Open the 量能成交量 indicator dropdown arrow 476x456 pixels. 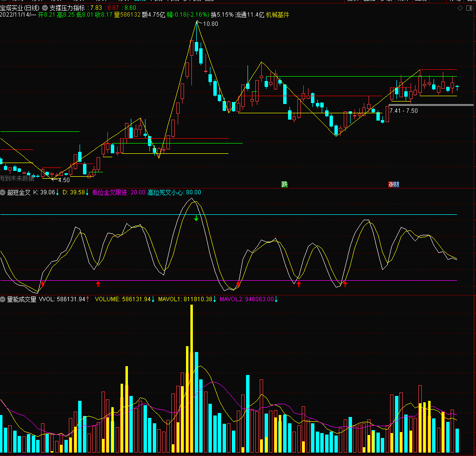click(x=3, y=299)
